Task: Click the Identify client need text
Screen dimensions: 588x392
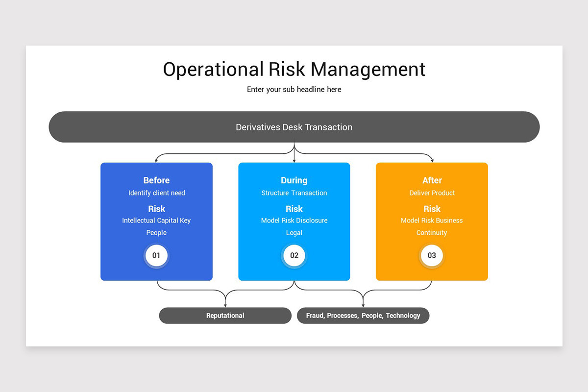Action: (x=156, y=193)
